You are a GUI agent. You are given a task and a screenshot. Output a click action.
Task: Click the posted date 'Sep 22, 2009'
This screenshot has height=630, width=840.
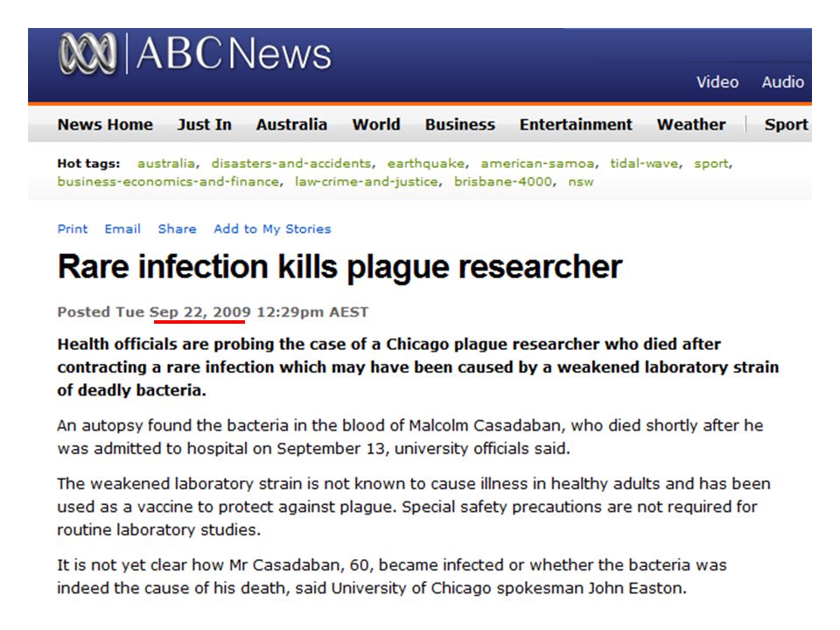coord(199,311)
